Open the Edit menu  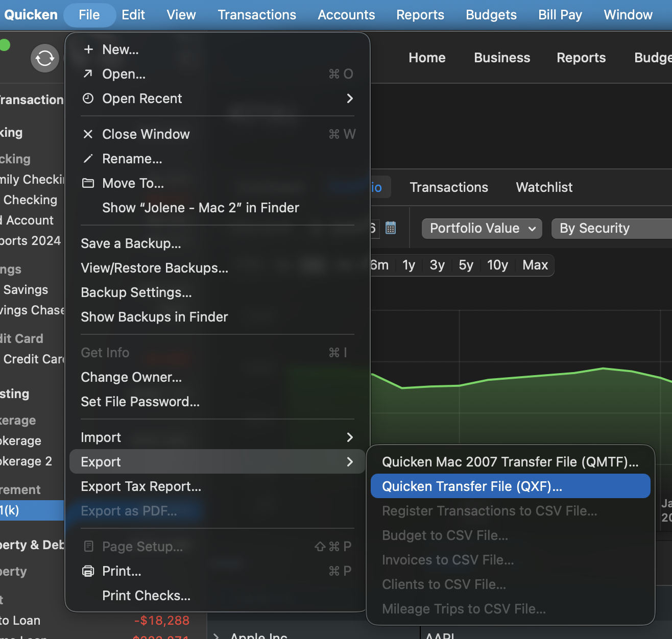click(x=133, y=15)
